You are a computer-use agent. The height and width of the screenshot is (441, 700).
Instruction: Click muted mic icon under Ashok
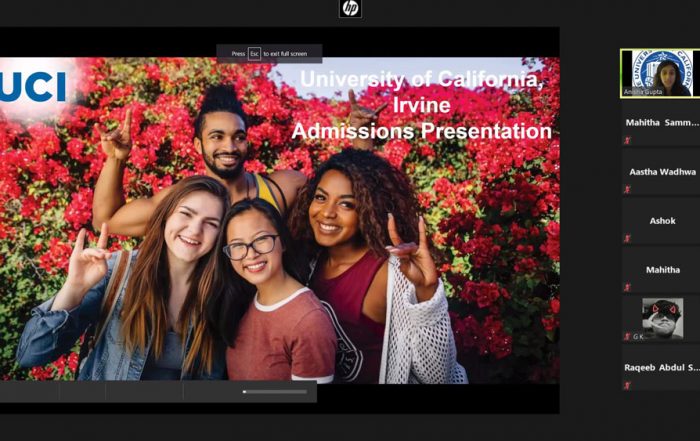pos(627,239)
